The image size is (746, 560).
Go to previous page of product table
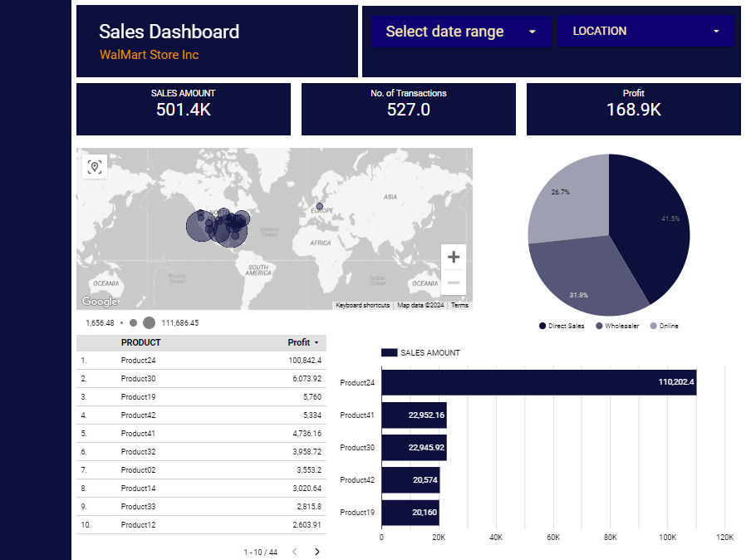[294, 552]
